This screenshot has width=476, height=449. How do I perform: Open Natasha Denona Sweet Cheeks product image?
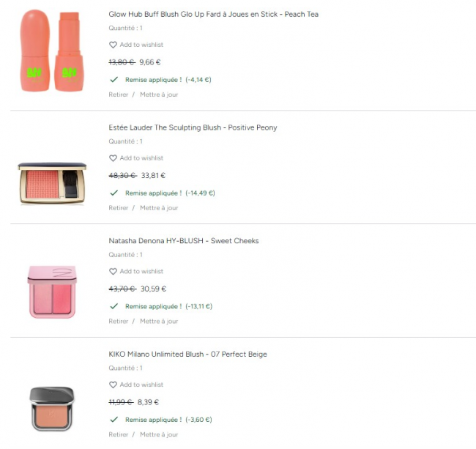(52, 292)
